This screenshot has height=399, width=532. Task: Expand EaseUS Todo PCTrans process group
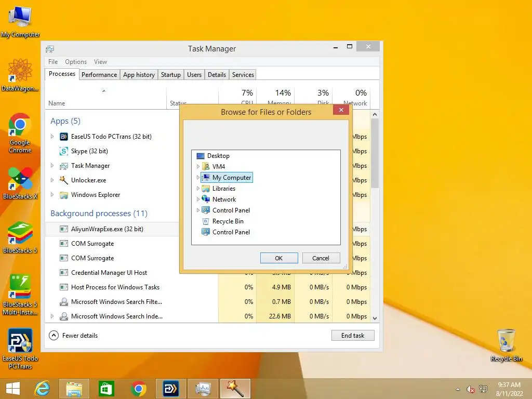point(52,137)
